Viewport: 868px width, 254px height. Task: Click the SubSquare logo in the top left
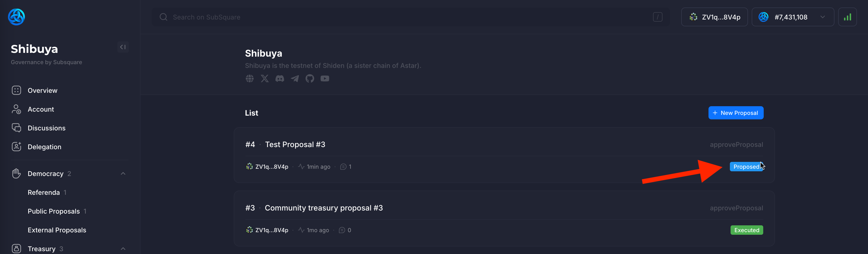(16, 17)
